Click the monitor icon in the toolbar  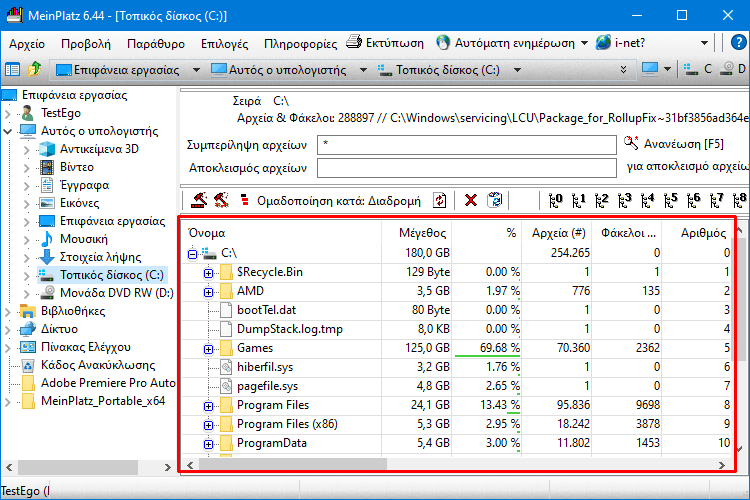(x=650, y=70)
